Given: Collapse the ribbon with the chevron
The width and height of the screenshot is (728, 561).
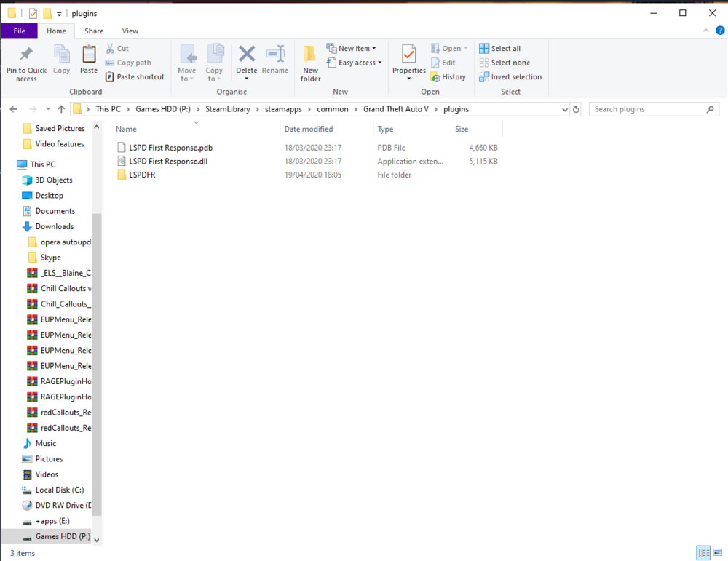Looking at the screenshot, I should click(x=705, y=31).
